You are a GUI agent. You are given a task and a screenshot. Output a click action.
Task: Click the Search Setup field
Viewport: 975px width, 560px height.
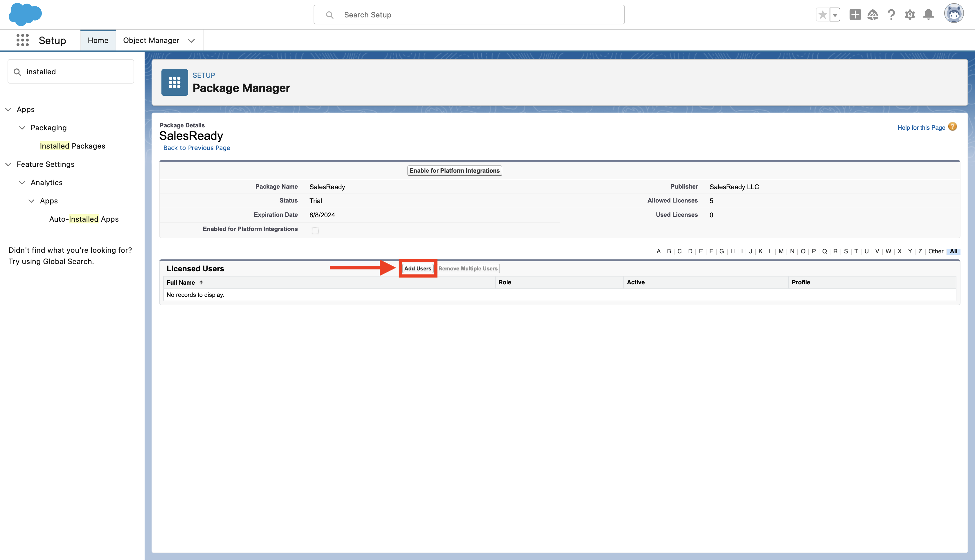point(469,15)
